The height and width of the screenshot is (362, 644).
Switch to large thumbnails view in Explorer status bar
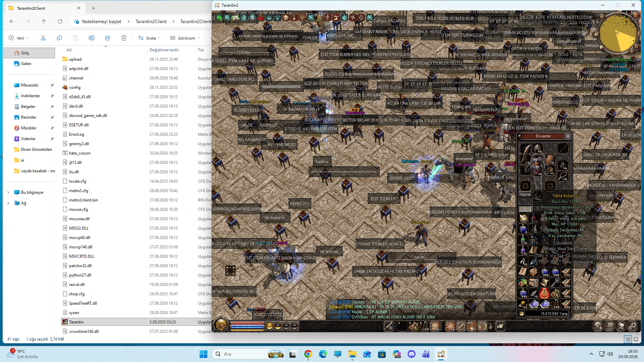pyautogui.click(x=636, y=339)
